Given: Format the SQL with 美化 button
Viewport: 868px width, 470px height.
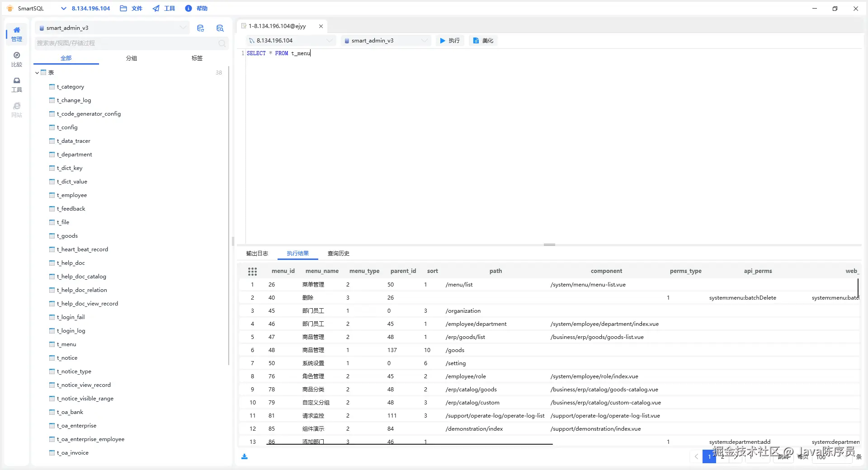Looking at the screenshot, I should tap(483, 41).
